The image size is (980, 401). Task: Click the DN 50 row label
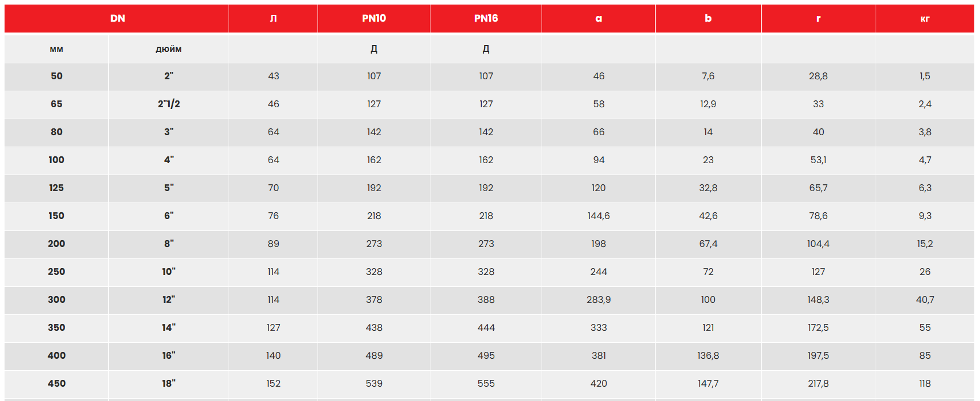(x=56, y=76)
